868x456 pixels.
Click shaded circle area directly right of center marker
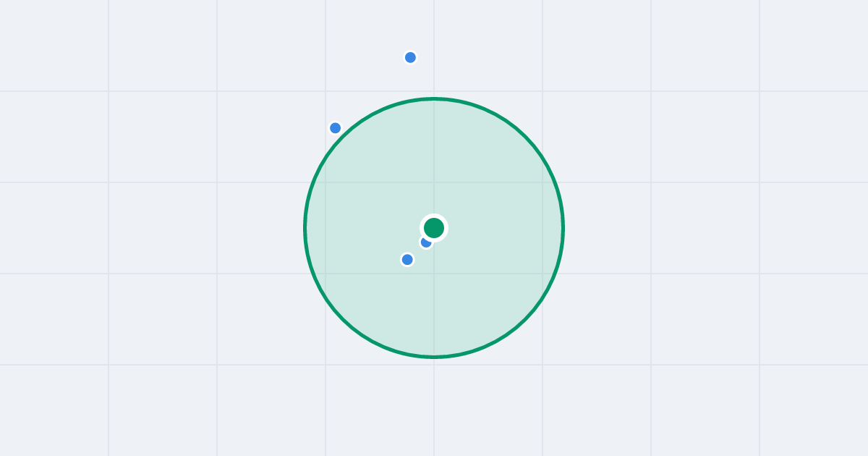click(x=499, y=228)
